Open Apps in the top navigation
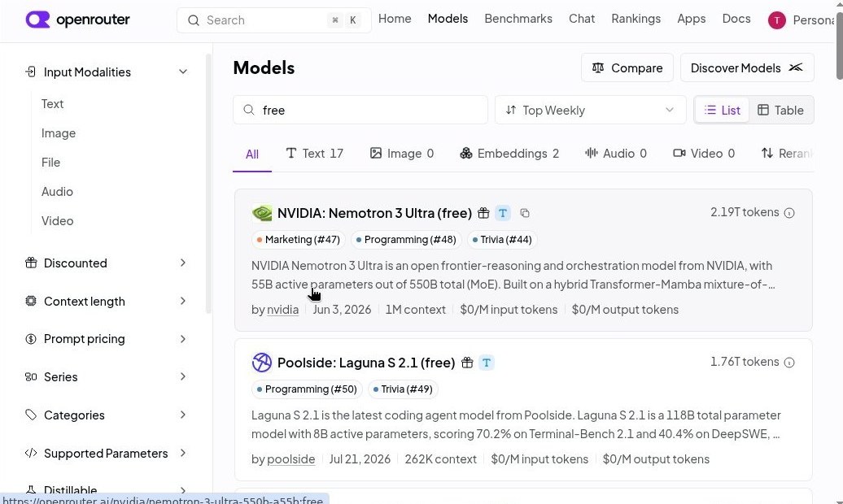 pyautogui.click(x=692, y=19)
